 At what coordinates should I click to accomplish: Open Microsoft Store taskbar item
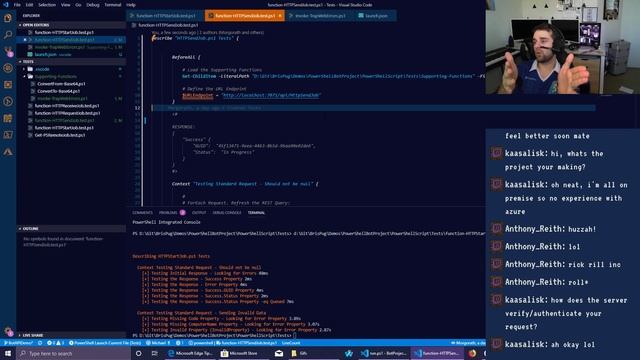tap(243, 353)
